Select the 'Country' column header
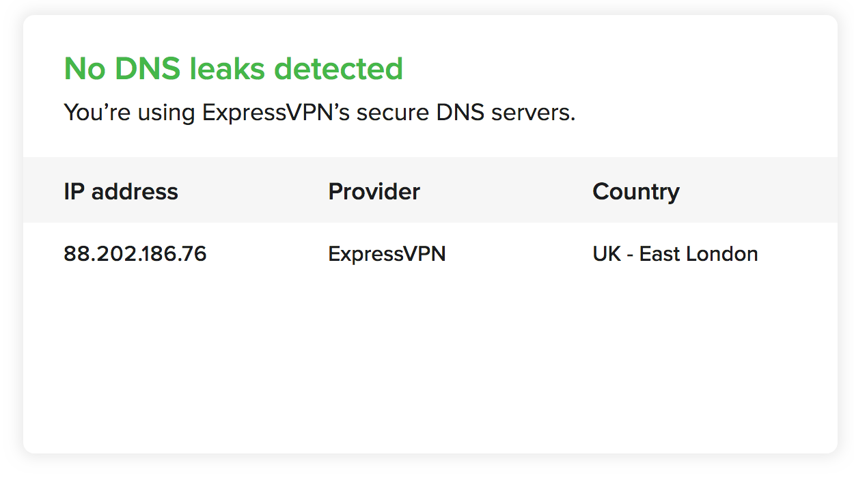854x504 pixels. point(635,192)
